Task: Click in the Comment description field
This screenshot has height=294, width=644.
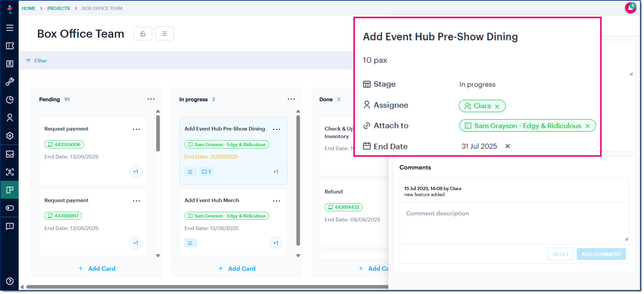Action: coord(514,223)
